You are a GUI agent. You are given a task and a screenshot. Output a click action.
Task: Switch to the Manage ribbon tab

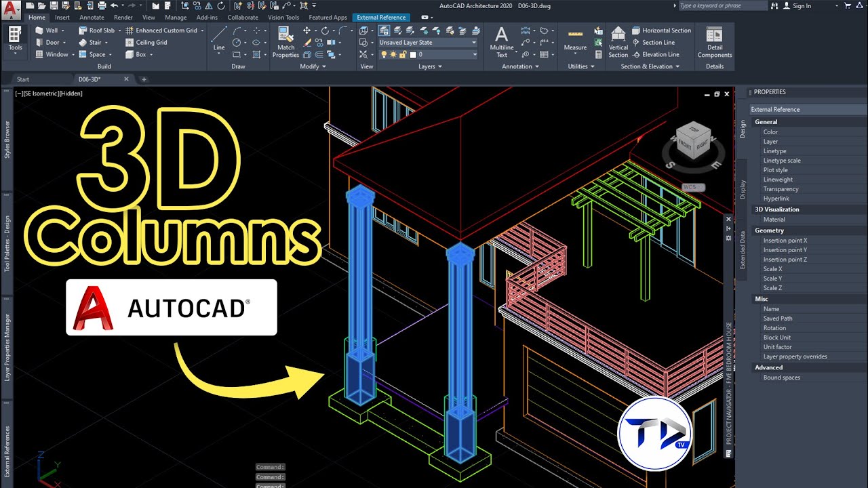click(x=176, y=18)
